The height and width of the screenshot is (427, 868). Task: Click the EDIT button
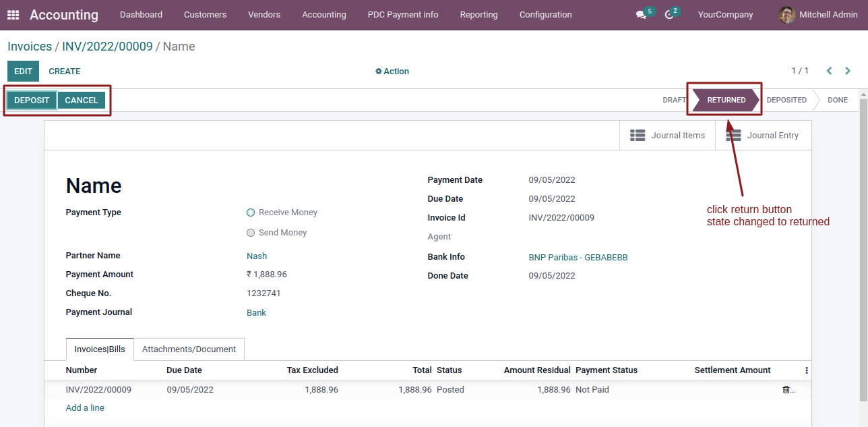click(23, 72)
